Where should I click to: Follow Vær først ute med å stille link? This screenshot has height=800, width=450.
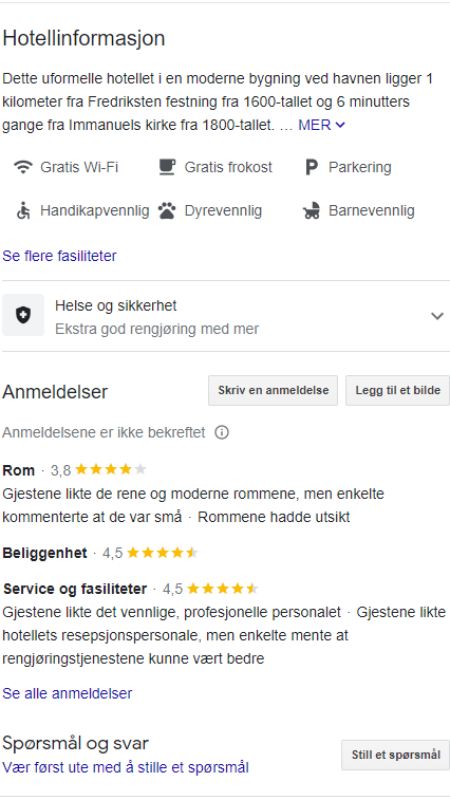point(126,767)
